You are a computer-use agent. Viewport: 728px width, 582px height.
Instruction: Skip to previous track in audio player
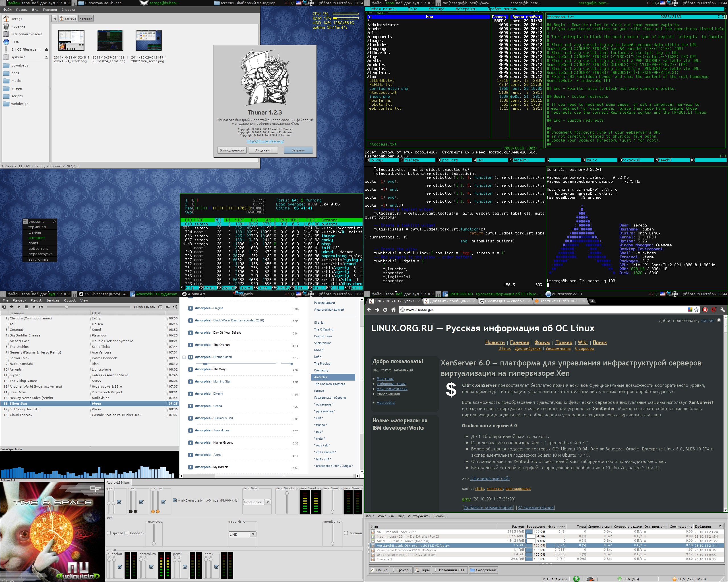34,307
